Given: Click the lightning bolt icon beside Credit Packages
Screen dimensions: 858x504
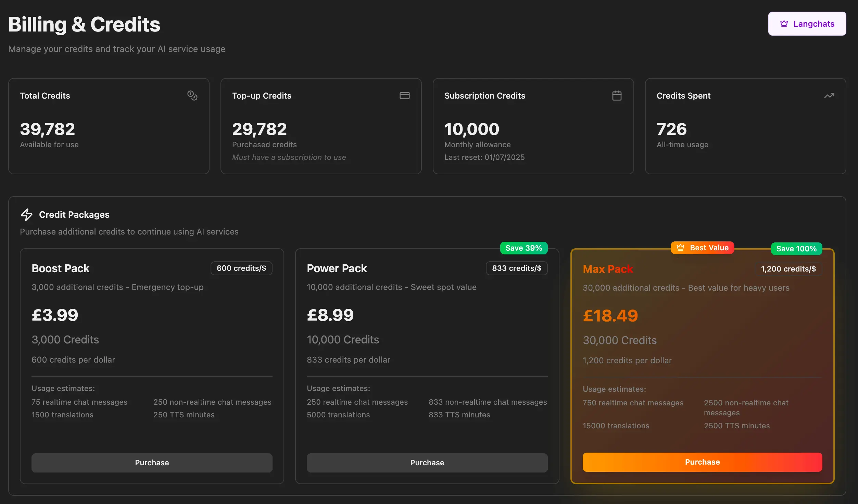Looking at the screenshot, I should pos(26,215).
